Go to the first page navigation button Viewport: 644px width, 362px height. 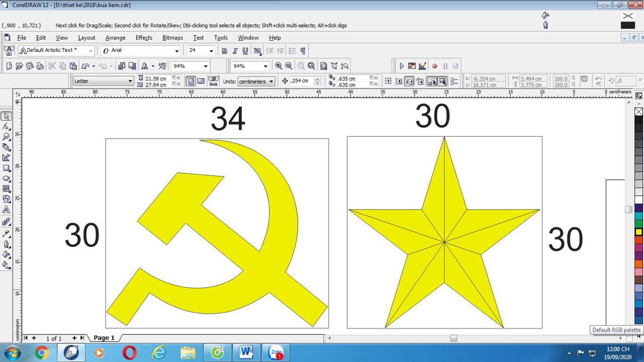(26, 338)
